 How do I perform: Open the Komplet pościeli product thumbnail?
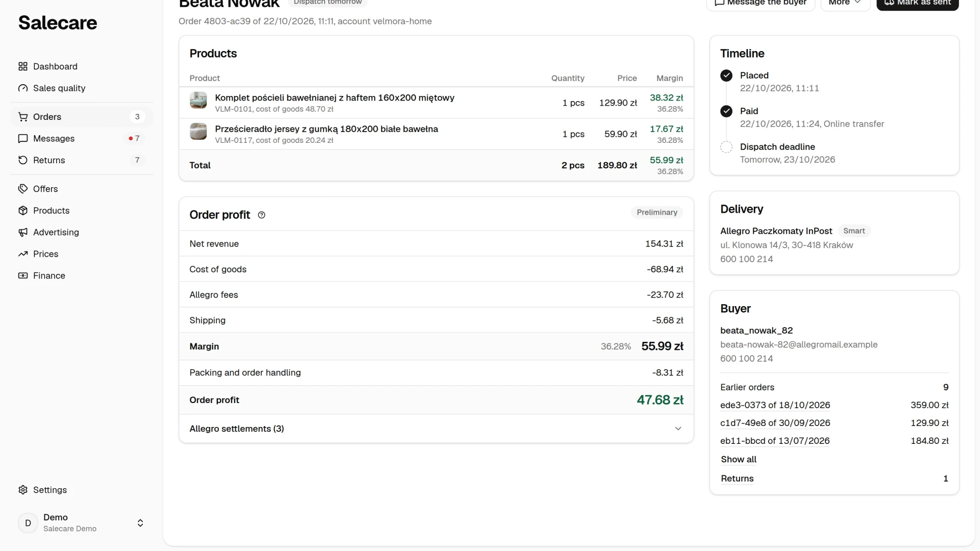click(198, 100)
